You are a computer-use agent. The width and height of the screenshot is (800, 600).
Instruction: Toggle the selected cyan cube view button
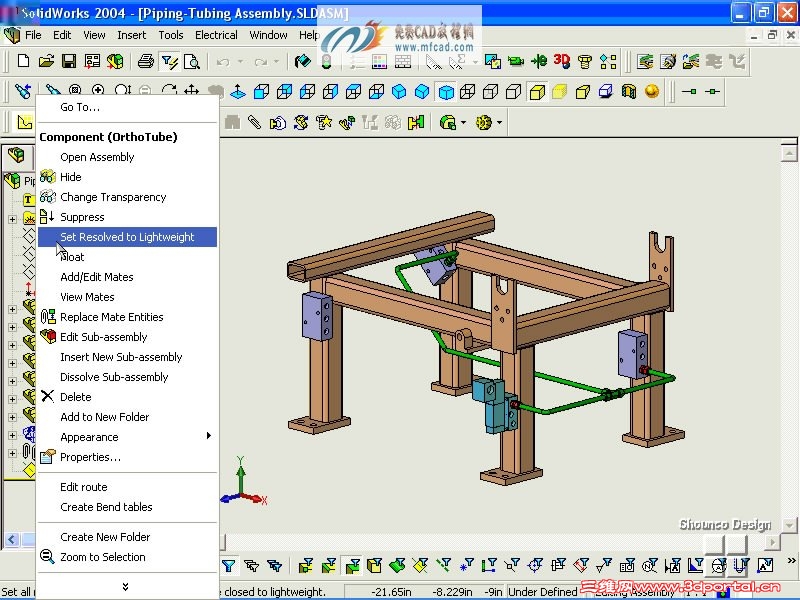[446, 92]
